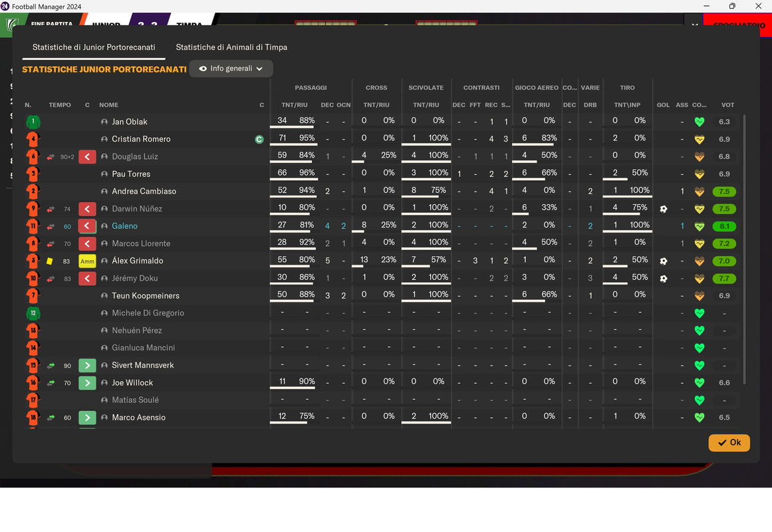
Task: Click Cristian Romero's shirt number icon
Action: (x=33, y=139)
